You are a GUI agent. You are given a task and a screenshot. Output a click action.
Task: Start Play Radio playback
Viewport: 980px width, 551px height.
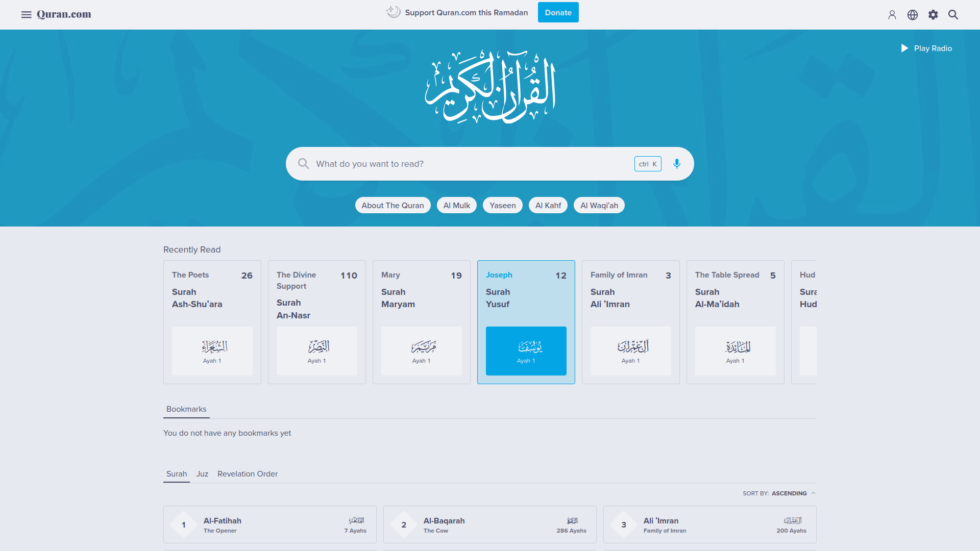[x=926, y=48]
